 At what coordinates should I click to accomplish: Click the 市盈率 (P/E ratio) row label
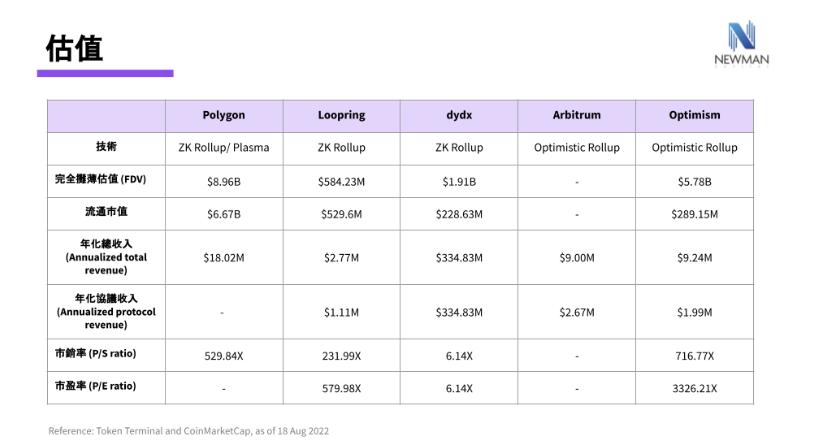click(x=106, y=386)
